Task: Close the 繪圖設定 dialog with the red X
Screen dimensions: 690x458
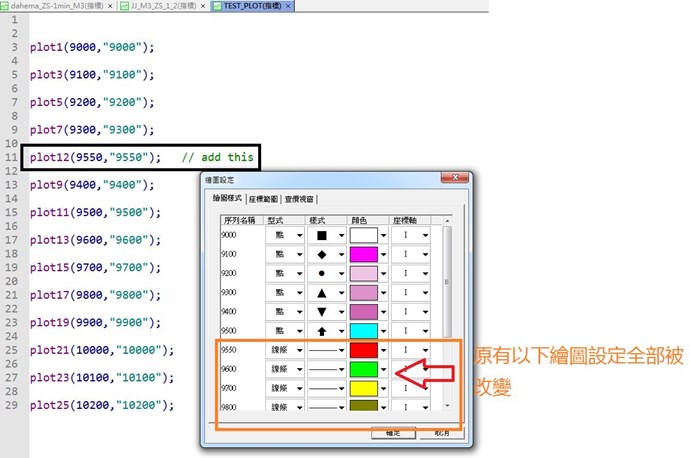Action: coord(455,177)
